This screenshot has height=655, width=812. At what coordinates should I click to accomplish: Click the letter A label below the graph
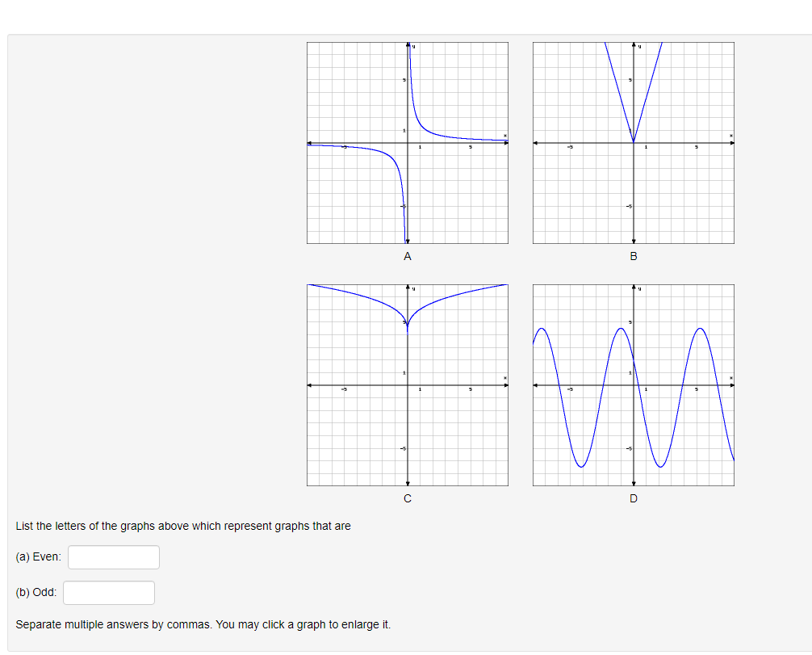[x=408, y=257]
